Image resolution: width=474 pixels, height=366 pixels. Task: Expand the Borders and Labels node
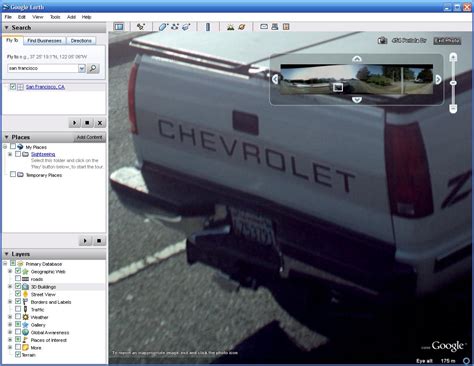(10, 302)
